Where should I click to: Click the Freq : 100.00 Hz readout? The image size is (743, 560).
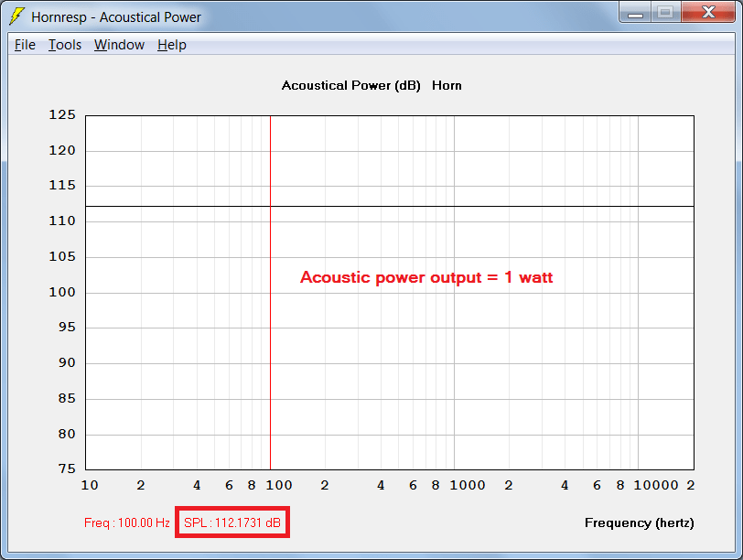[x=127, y=522]
